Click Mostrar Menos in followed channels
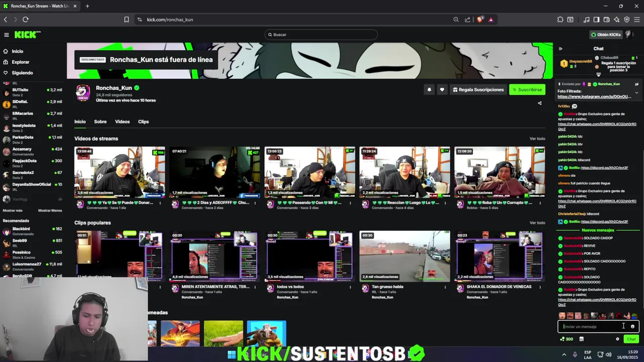 [50, 211]
